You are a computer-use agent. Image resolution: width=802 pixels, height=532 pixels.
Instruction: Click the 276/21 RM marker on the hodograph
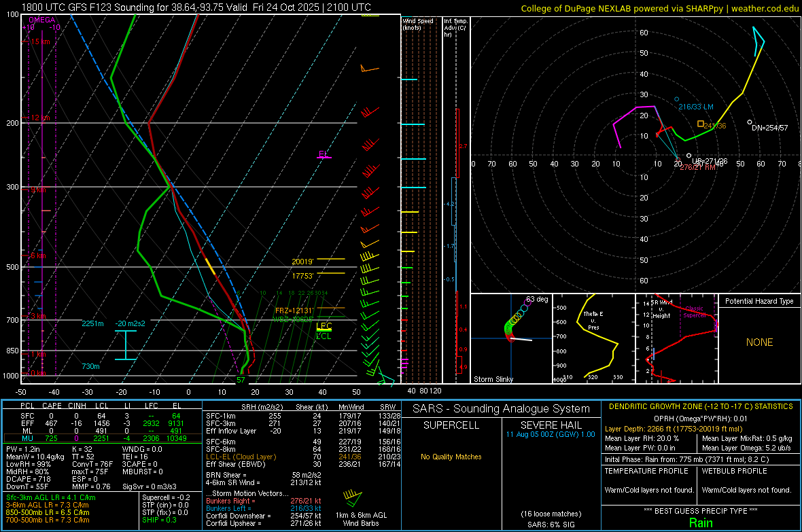point(678,158)
